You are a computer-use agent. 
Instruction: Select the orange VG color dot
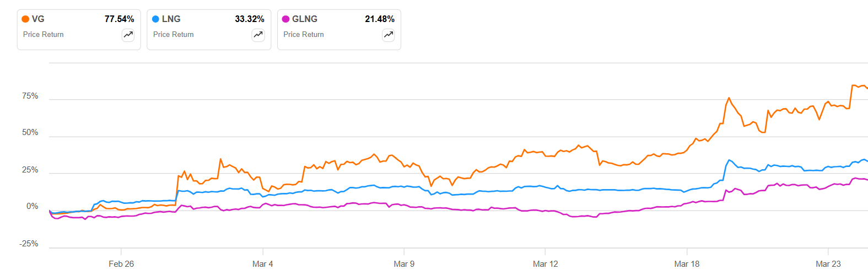tap(25, 19)
